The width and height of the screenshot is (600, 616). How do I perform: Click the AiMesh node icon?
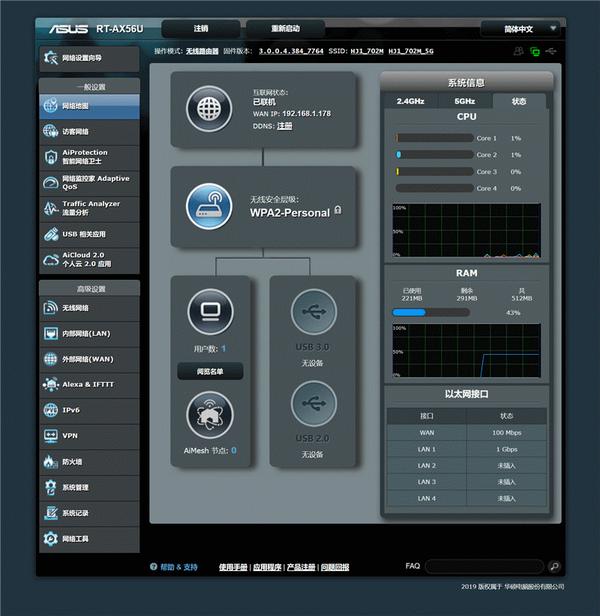[x=210, y=415]
